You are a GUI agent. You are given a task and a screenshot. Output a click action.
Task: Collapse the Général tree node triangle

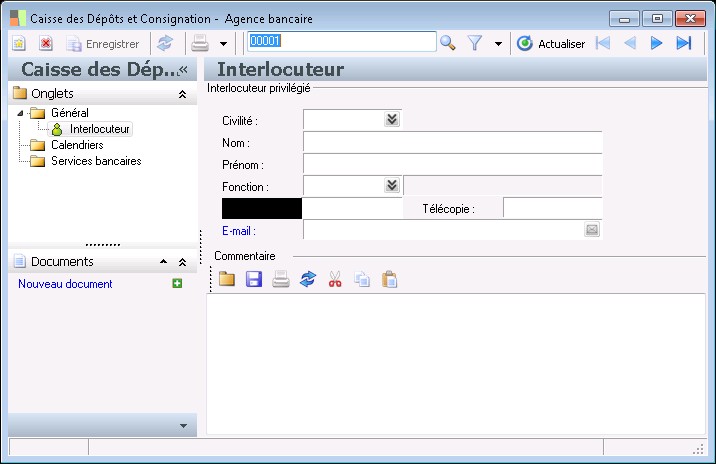[x=20, y=113]
